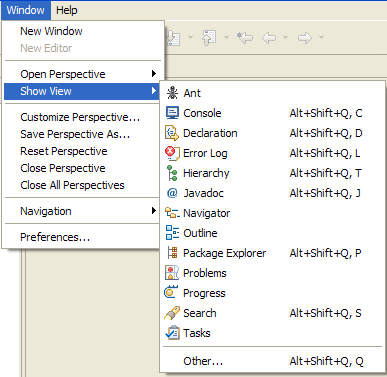Open the Navigation menu entry
387x377 pixels.
coord(83,211)
